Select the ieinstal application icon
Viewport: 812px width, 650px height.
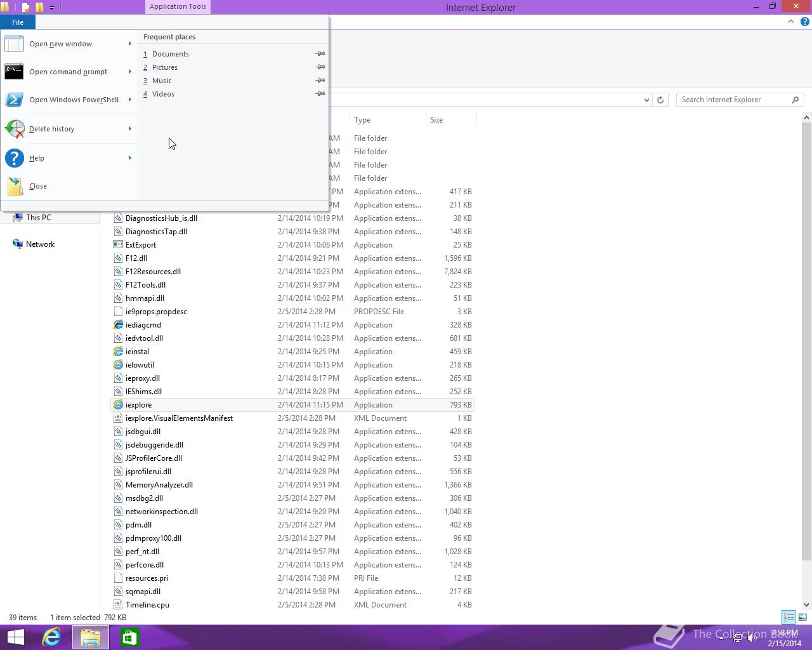pos(118,352)
